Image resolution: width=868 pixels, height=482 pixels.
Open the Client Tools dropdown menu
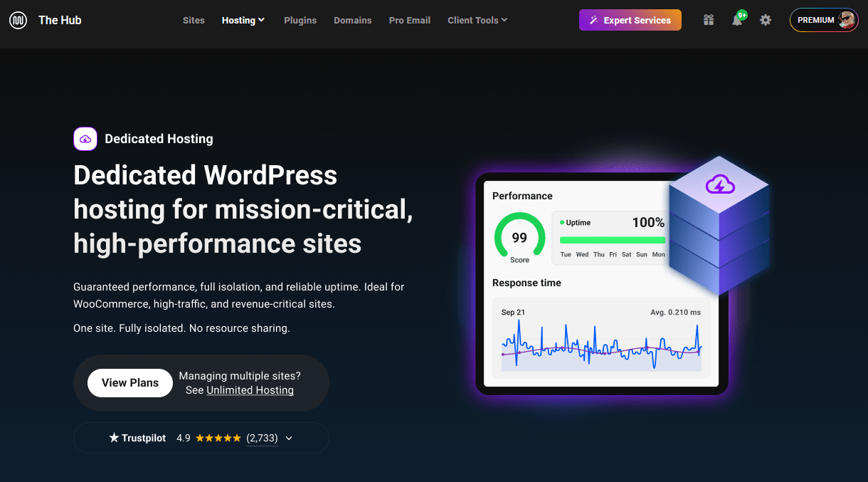tap(477, 20)
